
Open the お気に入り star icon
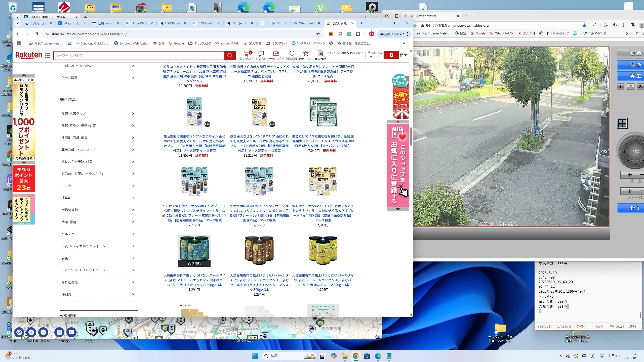(306, 54)
